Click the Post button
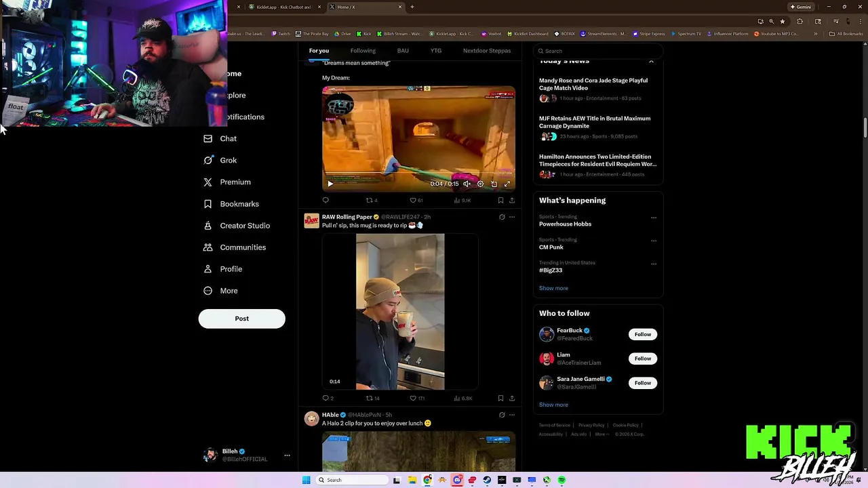Viewport: 868px width, 488px height. tap(242, 319)
